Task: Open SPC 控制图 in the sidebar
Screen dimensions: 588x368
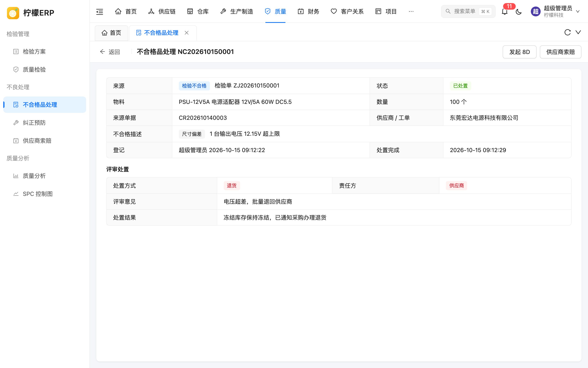Action: click(x=45, y=194)
